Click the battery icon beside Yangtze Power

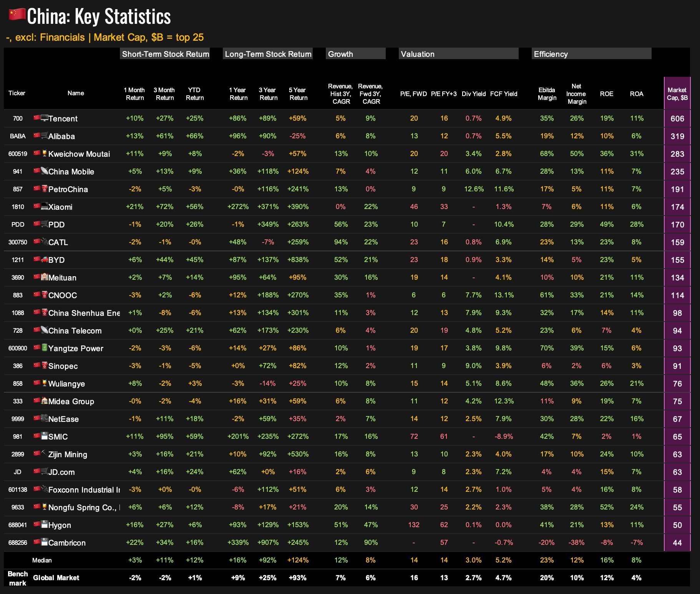45,348
